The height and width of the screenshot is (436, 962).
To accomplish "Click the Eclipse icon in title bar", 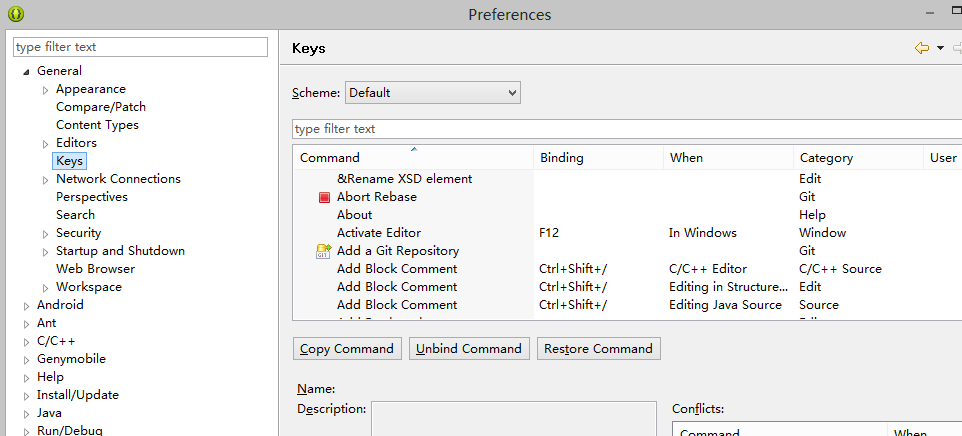I will [x=16, y=15].
